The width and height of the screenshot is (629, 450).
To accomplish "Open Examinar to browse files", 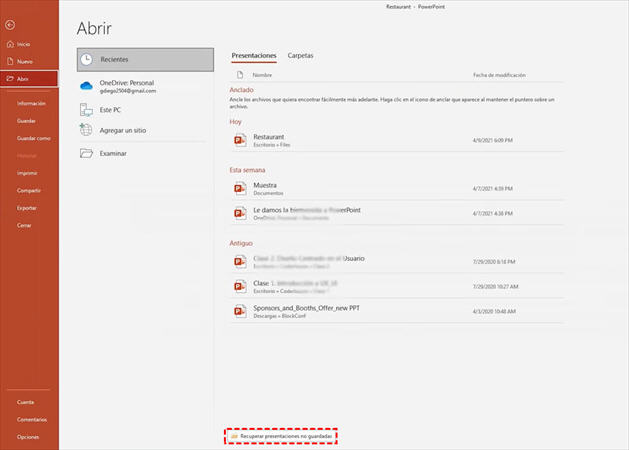I will (145, 154).
